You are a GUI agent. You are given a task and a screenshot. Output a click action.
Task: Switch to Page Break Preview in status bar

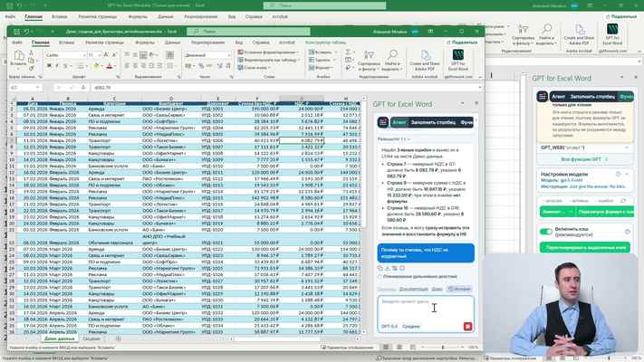click(413, 348)
